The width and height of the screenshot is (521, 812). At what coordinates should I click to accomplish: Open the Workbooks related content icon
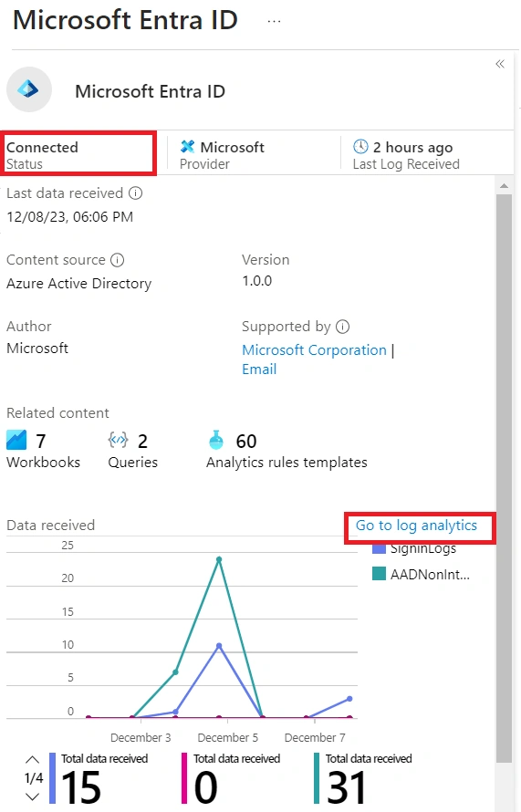(x=16, y=440)
